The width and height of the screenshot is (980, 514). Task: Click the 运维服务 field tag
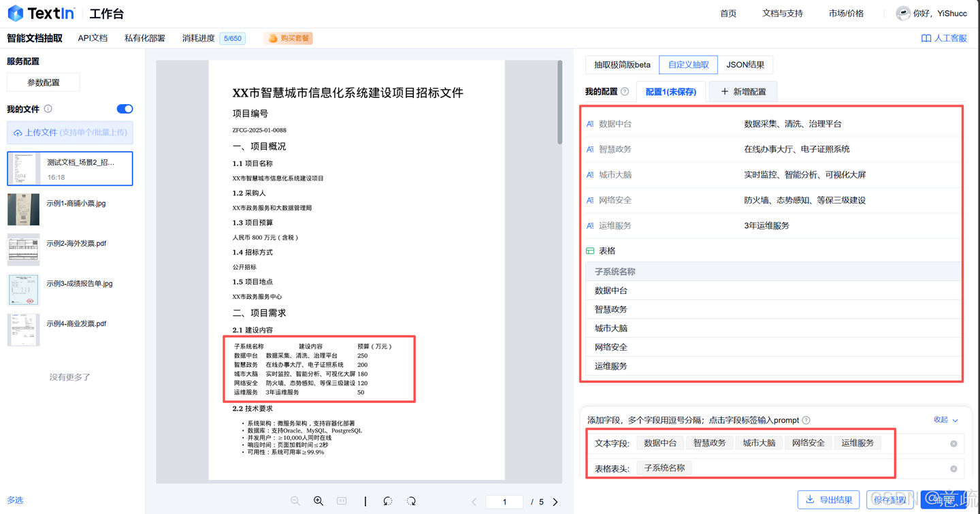point(857,443)
